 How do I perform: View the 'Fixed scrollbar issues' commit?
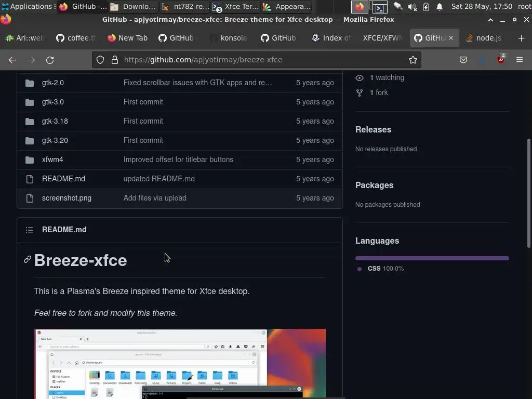click(x=198, y=83)
